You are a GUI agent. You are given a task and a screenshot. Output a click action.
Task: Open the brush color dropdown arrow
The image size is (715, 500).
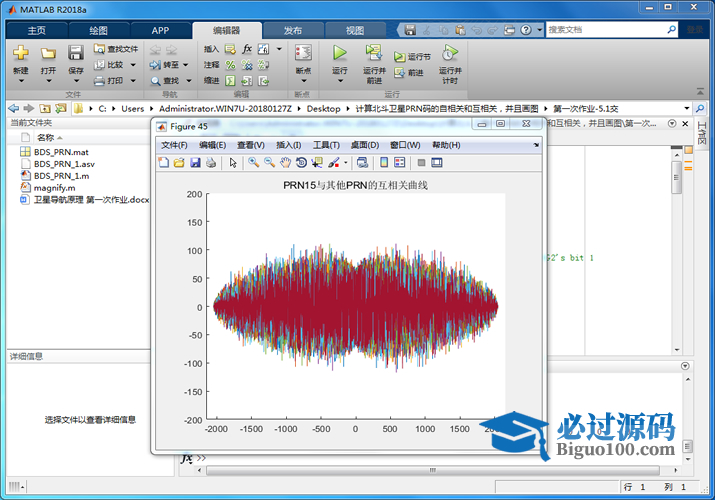(346, 163)
